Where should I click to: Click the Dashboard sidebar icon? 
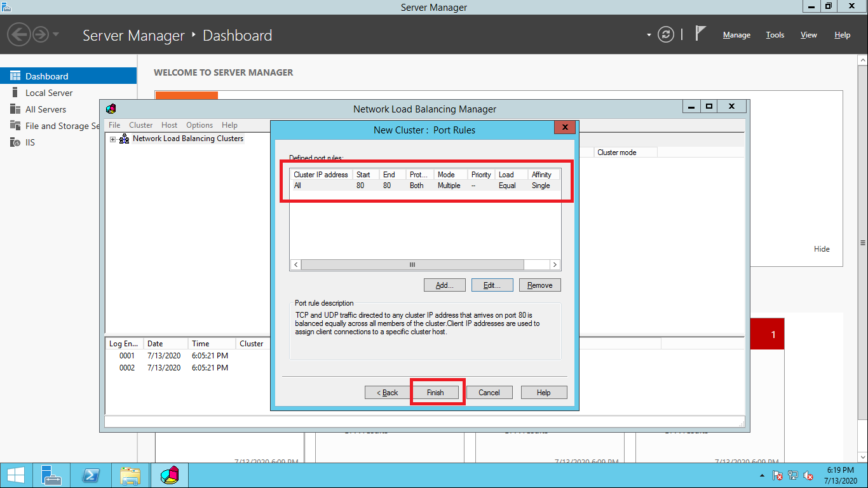click(x=15, y=76)
